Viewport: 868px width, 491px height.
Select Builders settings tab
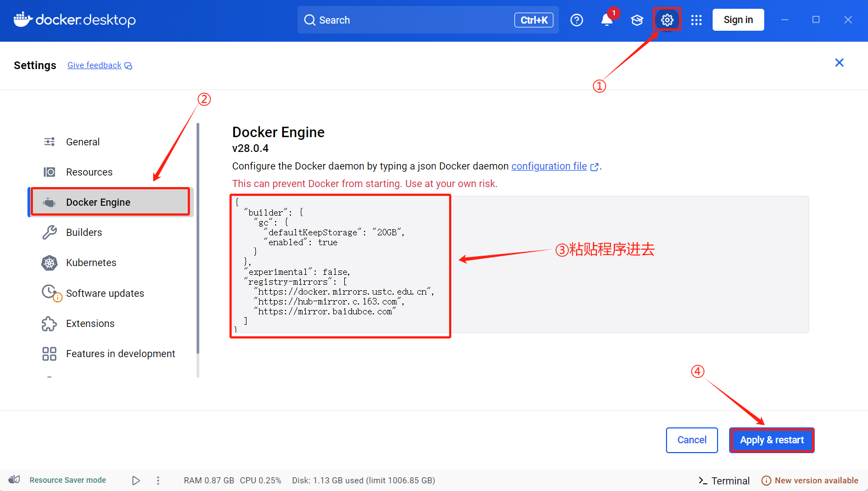pos(111,233)
